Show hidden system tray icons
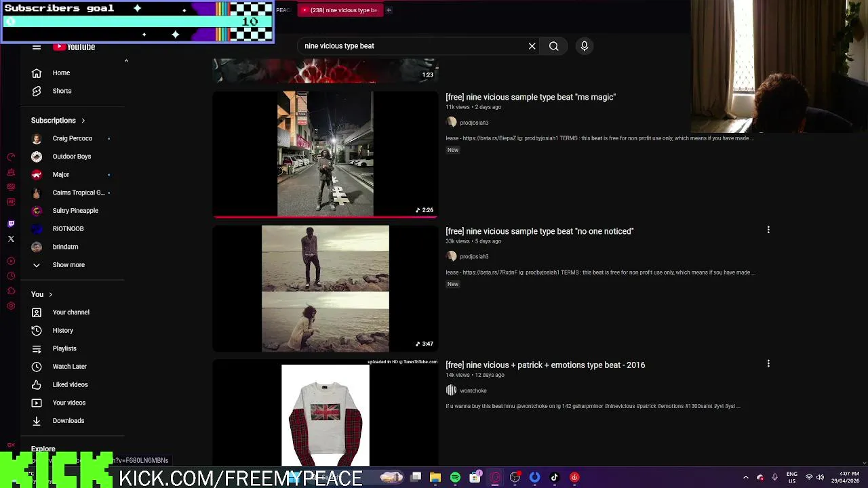 click(x=746, y=477)
